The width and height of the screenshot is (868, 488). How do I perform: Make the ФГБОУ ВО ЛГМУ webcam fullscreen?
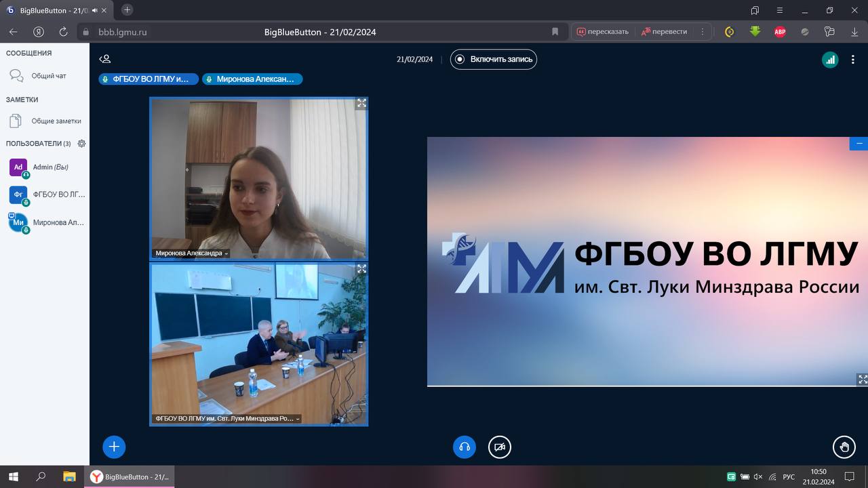coord(361,269)
